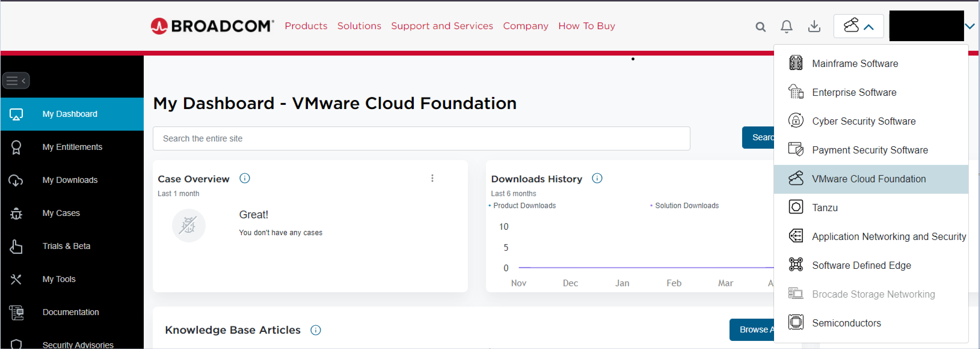The width and height of the screenshot is (980, 349).
Task: Select Mainframe Software division
Action: (871, 63)
